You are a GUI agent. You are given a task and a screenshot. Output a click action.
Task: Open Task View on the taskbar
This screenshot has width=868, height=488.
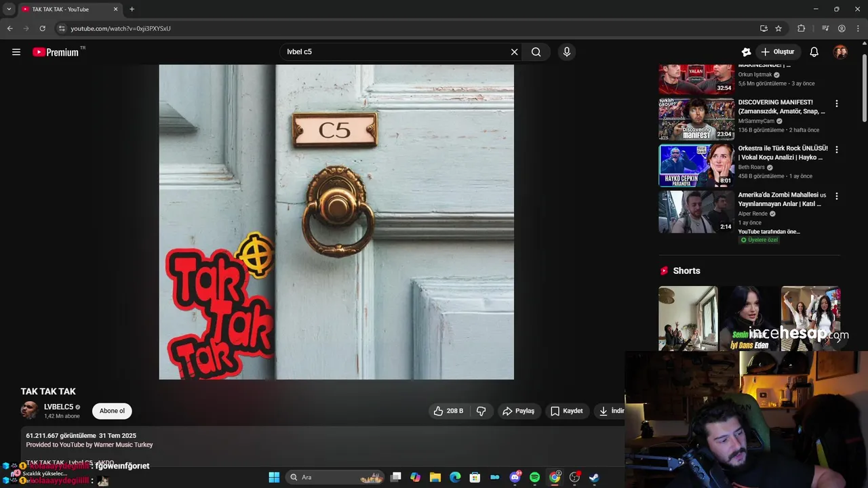(396, 477)
